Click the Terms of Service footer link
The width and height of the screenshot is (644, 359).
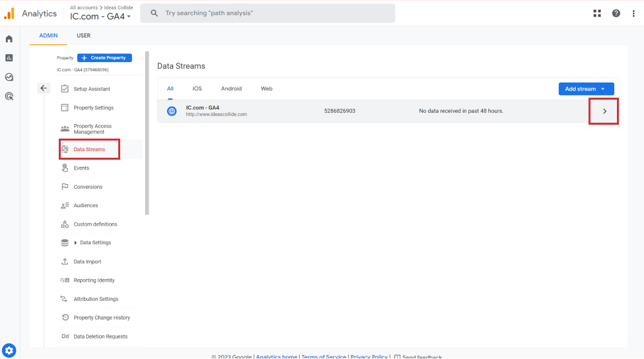tap(324, 356)
